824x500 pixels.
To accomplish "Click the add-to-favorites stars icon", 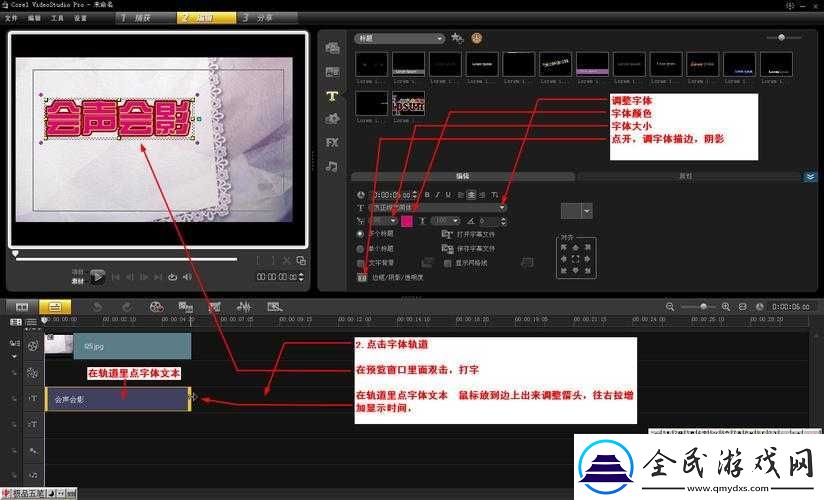I will click(457, 38).
